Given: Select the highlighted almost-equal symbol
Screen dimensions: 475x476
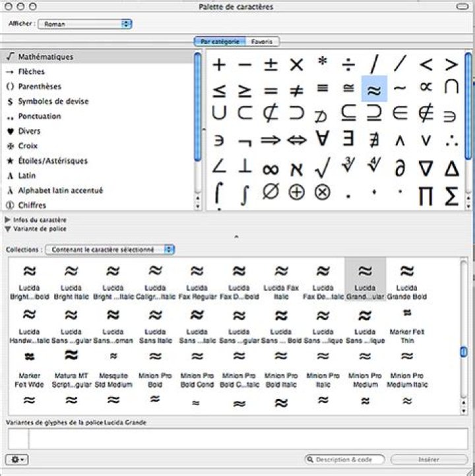Looking at the screenshot, I should point(374,89).
